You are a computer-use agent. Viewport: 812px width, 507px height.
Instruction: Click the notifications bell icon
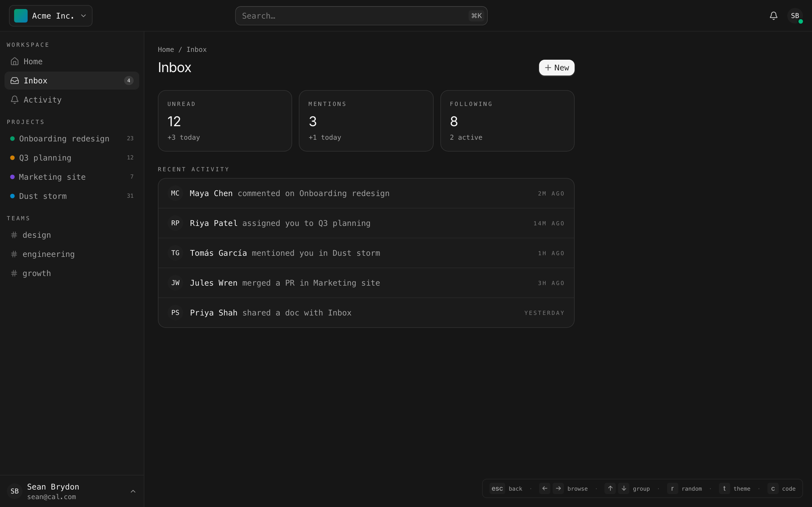pyautogui.click(x=773, y=16)
